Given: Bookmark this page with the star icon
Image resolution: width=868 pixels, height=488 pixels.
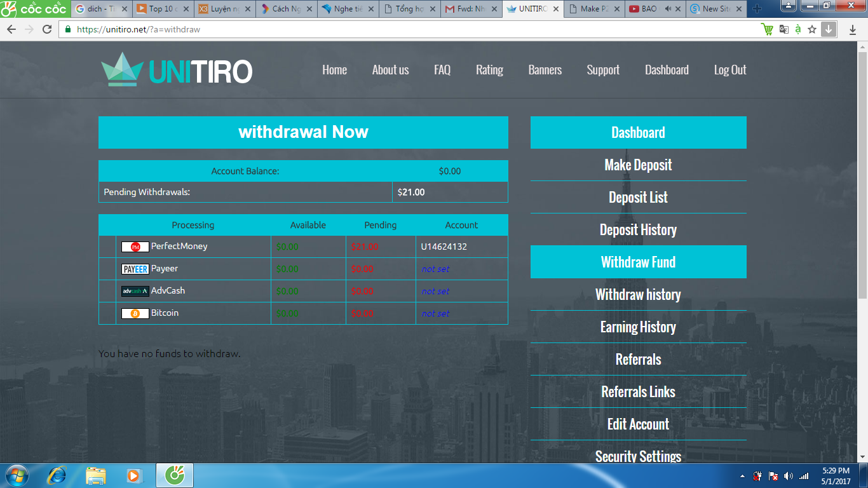Looking at the screenshot, I should click(x=811, y=29).
